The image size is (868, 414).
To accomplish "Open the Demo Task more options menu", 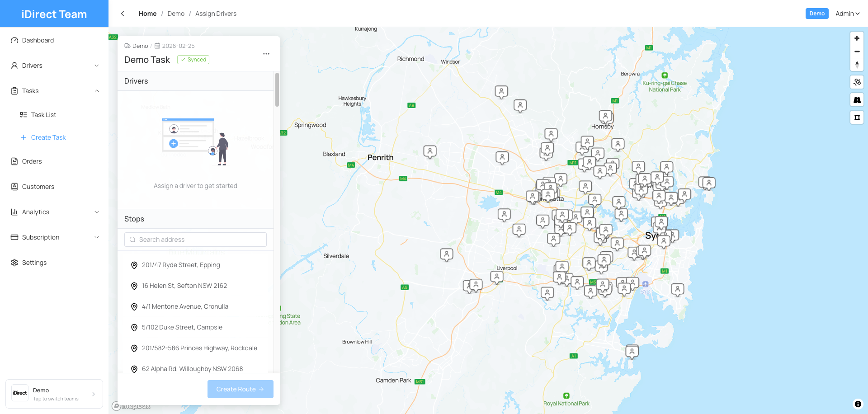I will pos(266,54).
